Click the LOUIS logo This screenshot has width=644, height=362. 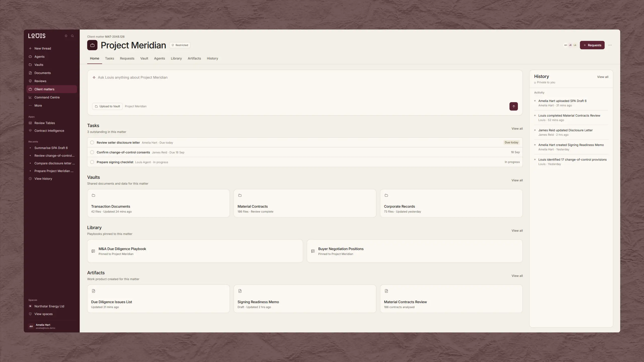click(37, 36)
